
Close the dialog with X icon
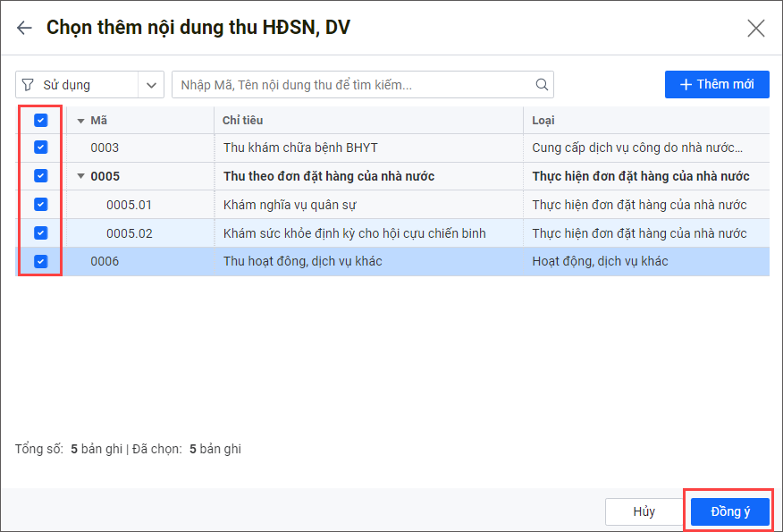pyautogui.click(x=756, y=28)
